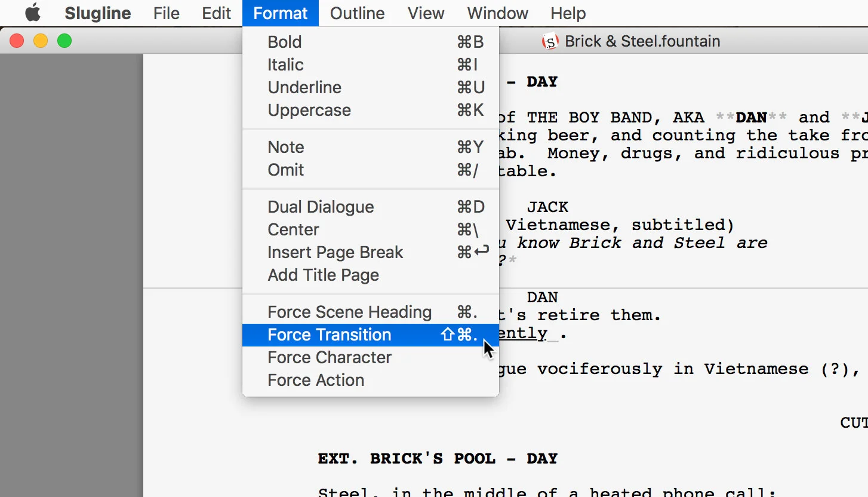
Task: Close the open Format menu
Action: [x=281, y=13]
